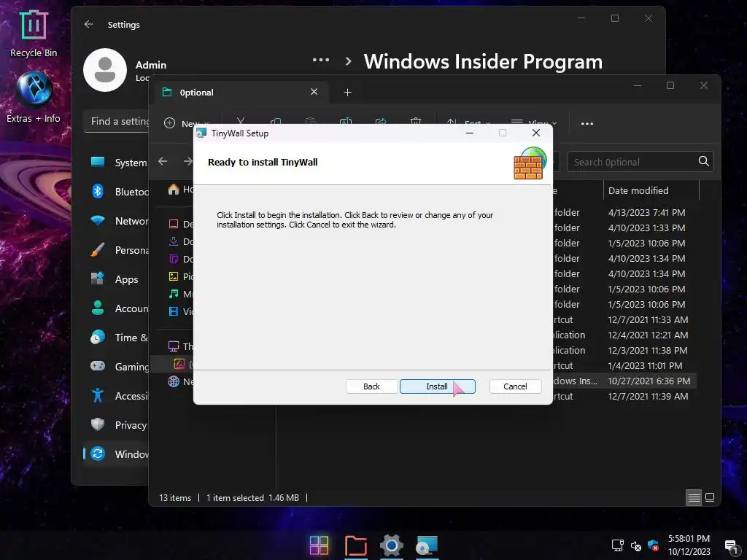Screen dimensions: 747x560
Task: Click the network tray icon
Action: (x=617, y=545)
